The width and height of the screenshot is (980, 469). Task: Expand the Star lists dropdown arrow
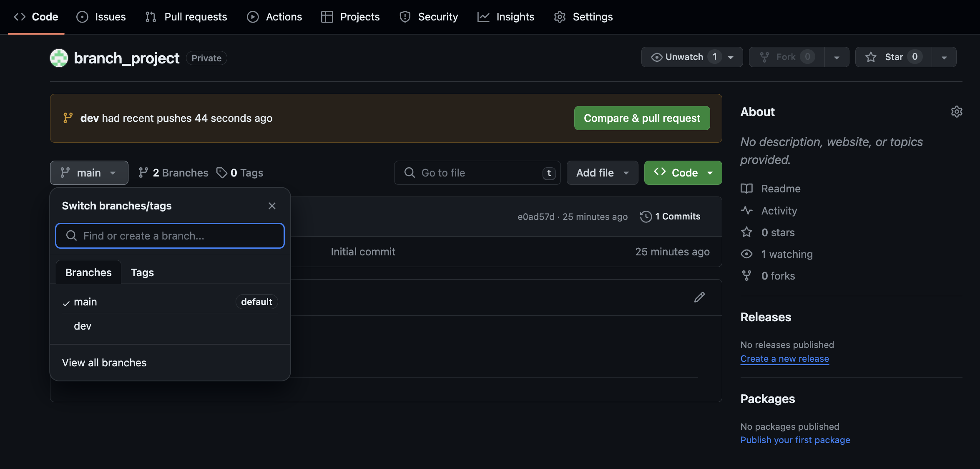(x=944, y=57)
